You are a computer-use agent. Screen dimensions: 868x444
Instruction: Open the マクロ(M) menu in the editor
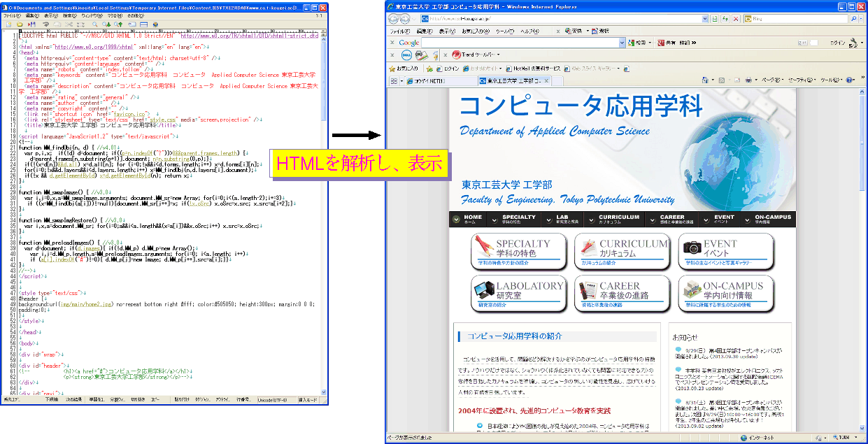click(115, 15)
